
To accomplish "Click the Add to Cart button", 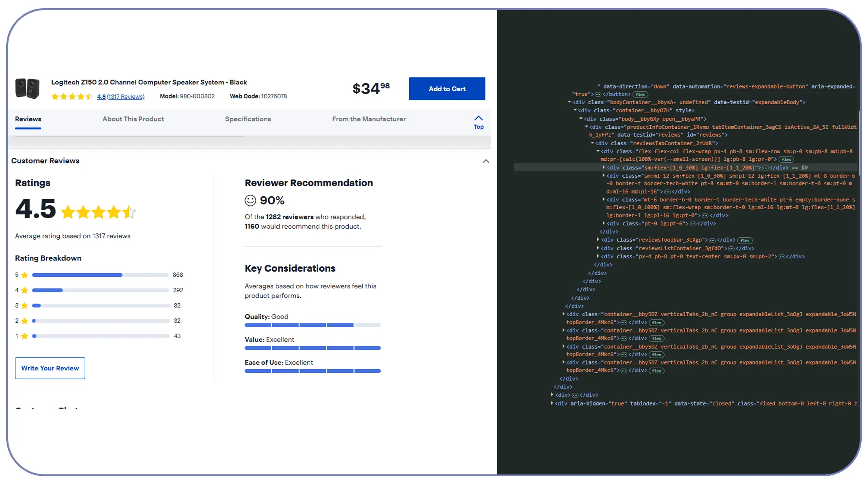I will tap(447, 89).
